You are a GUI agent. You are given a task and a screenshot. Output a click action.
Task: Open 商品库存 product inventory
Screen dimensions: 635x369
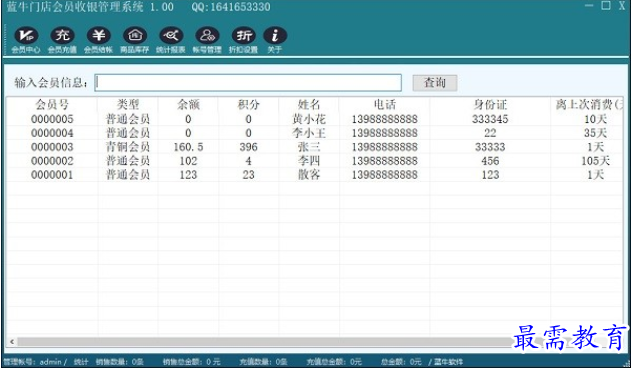135,40
